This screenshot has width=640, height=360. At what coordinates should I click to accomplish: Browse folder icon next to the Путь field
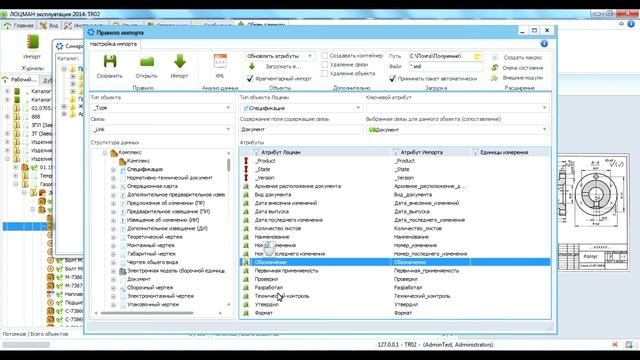tap(478, 56)
